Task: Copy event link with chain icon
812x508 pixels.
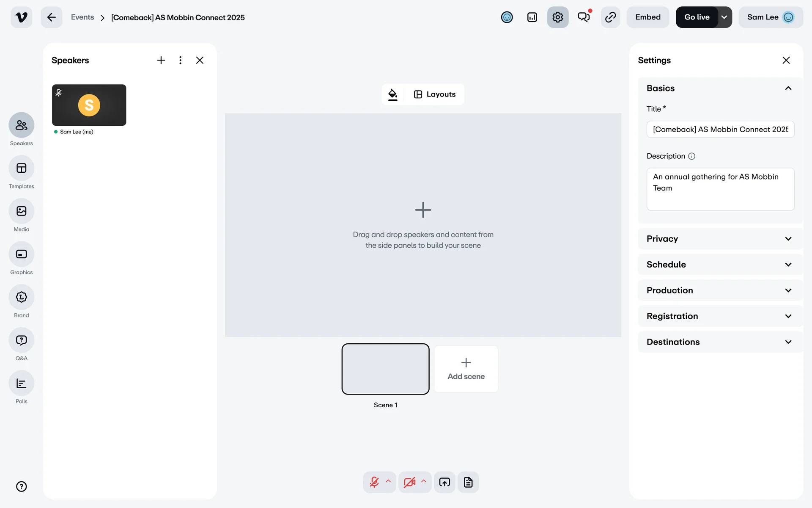Action: (610, 17)
